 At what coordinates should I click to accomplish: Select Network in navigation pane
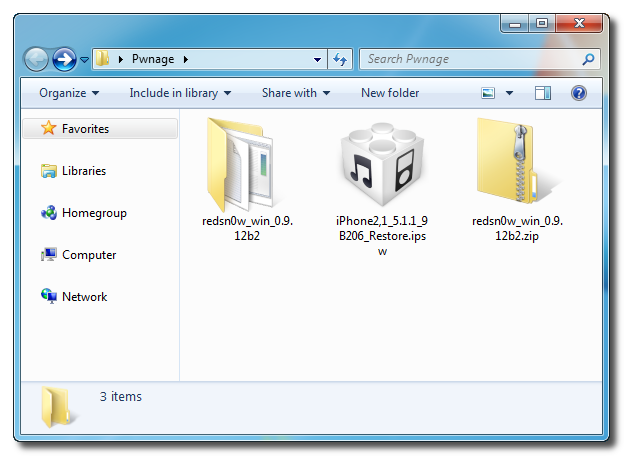point(84,297)
